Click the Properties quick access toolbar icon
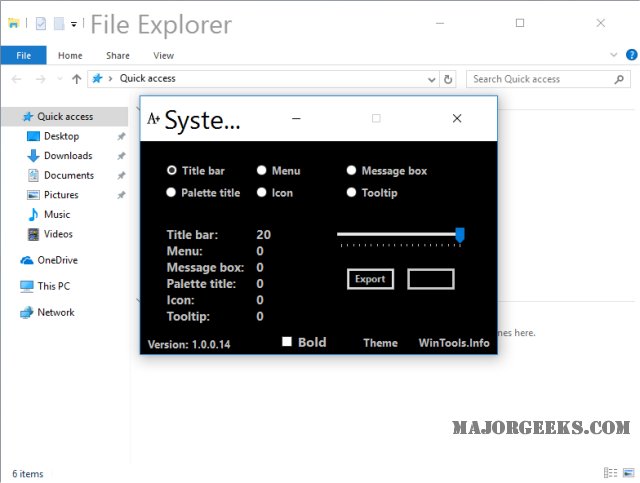Viewport: 640px width, 483px height. click(x=41, y=23)
